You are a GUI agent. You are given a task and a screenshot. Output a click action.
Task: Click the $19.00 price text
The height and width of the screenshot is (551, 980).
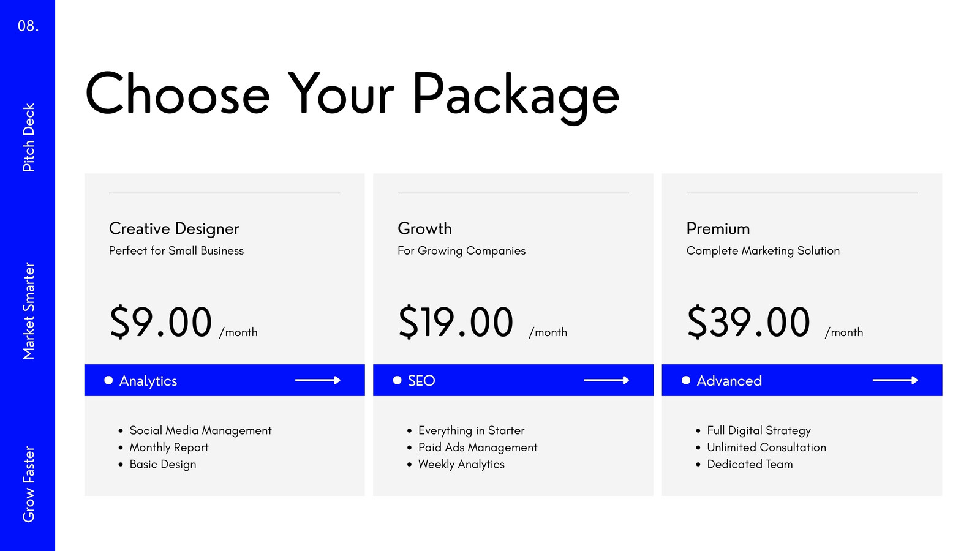coord(456,323)
